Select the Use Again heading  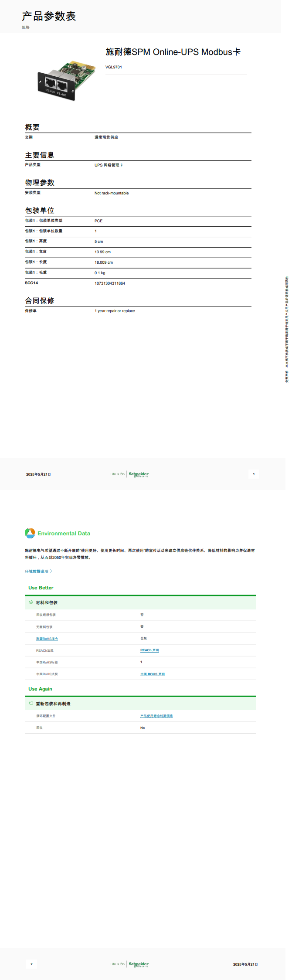coord(40,689)
